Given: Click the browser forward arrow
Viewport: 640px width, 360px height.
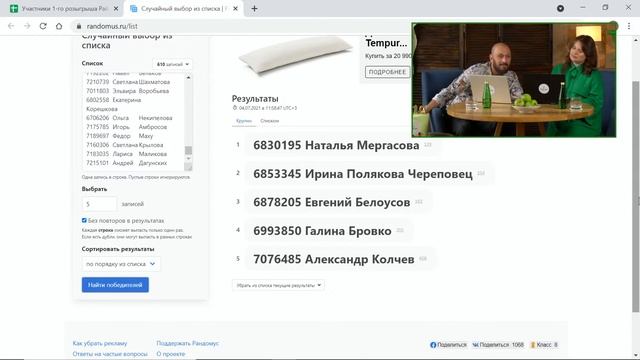Looking at the screenshot, I should pos(27,26).
